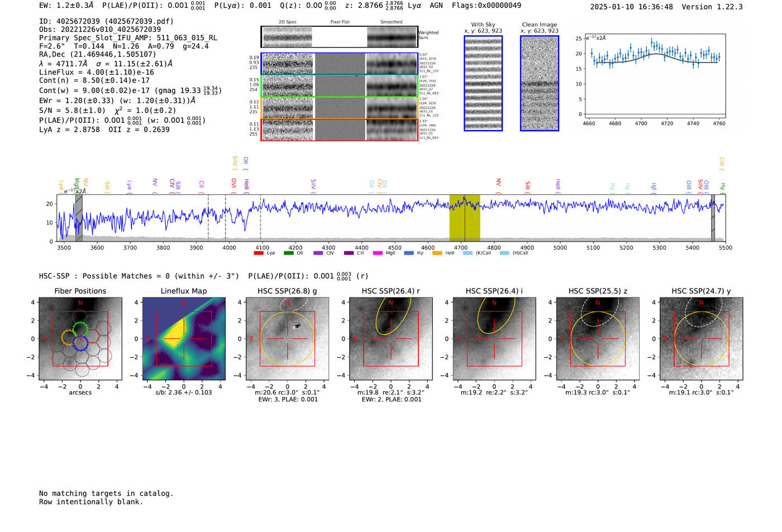Click the green OII legend swatch
This screenshot has height=532, width=782.
(x=288, y=253)
